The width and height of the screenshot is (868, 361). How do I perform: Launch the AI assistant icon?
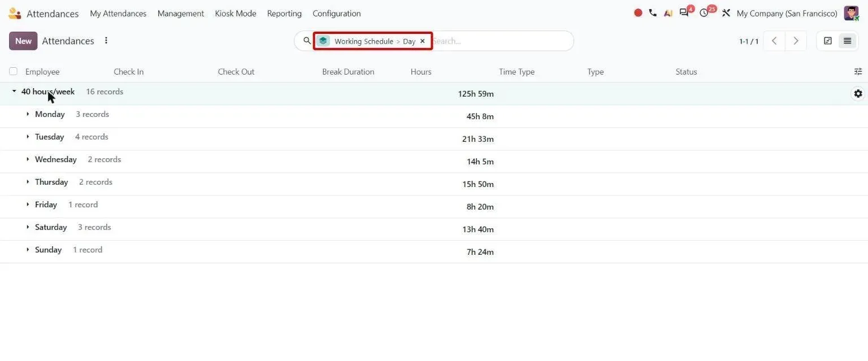[x=668, y=13]
